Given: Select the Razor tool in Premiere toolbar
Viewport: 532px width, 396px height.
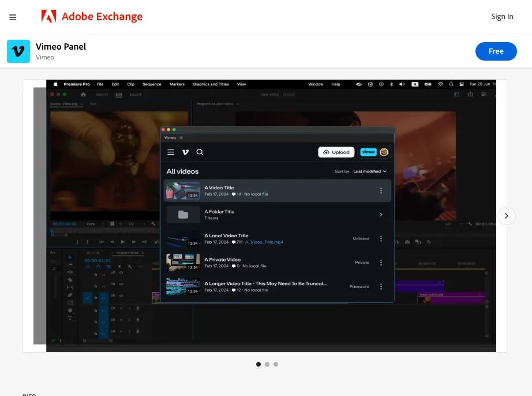Looking at the screenshot, I should [x=70, y=279].
